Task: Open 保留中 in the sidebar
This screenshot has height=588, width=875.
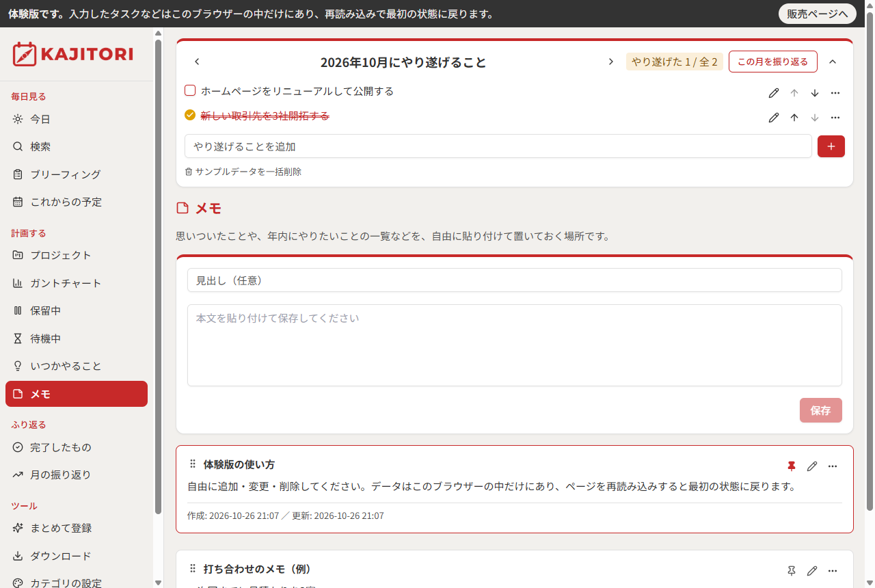Action: point(77,310)
